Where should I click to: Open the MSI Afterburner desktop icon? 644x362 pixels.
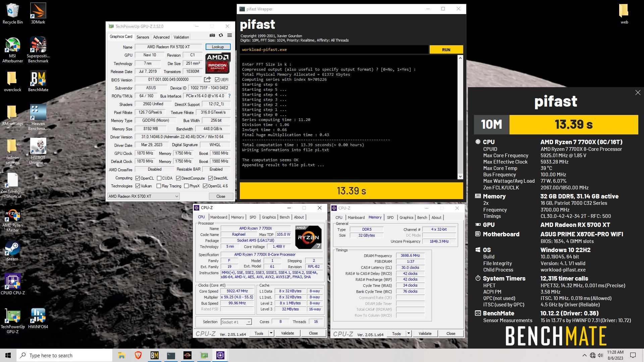click(13, 50)
